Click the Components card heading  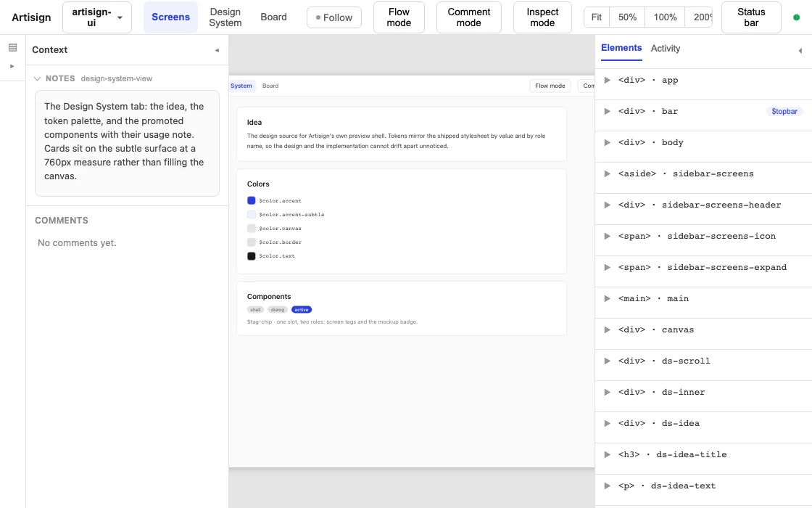[x=269, y=297]
